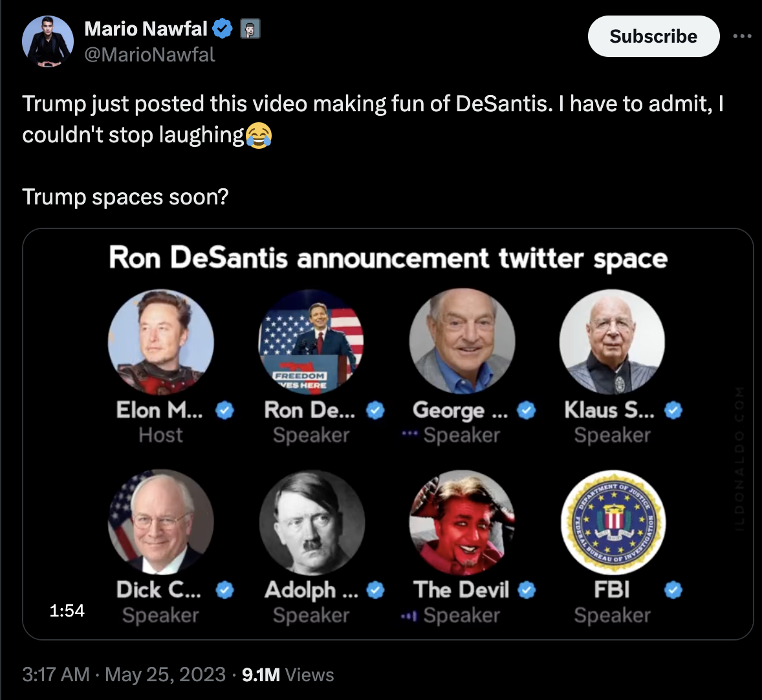
Task: Click the 1:54 video duration label
Action: tap(67, 610)
